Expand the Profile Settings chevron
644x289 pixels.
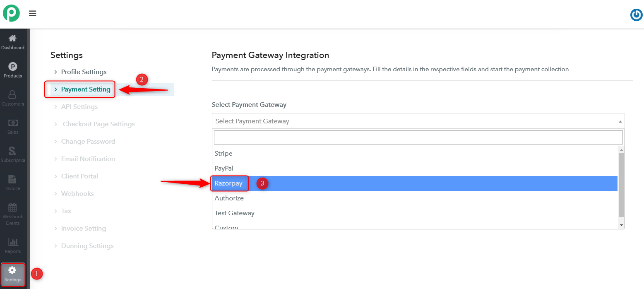click(x=55, y=72)
